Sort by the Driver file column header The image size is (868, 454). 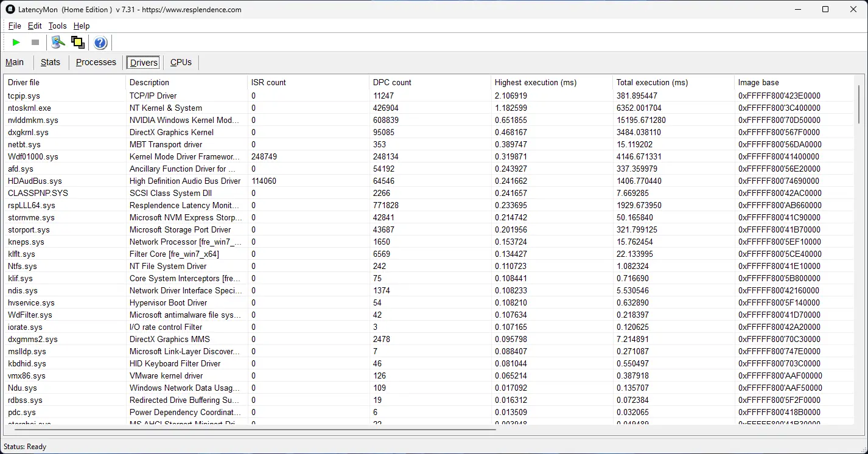65,82
